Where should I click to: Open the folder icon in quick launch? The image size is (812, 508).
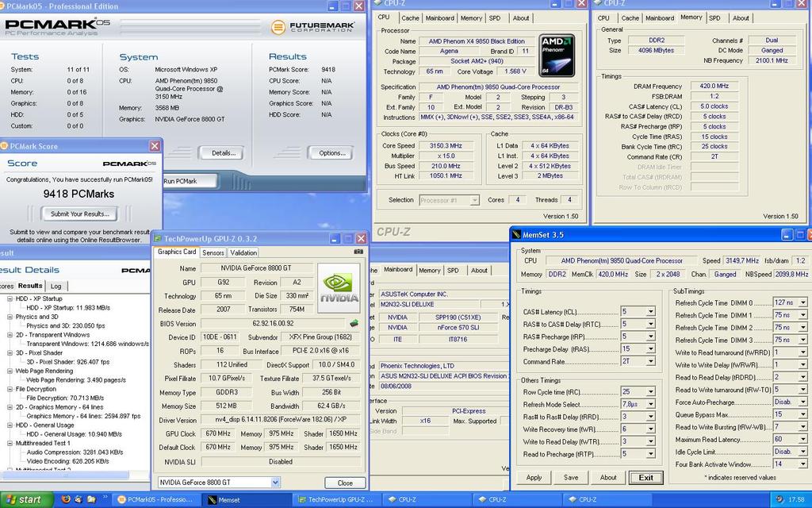point(91,499)
